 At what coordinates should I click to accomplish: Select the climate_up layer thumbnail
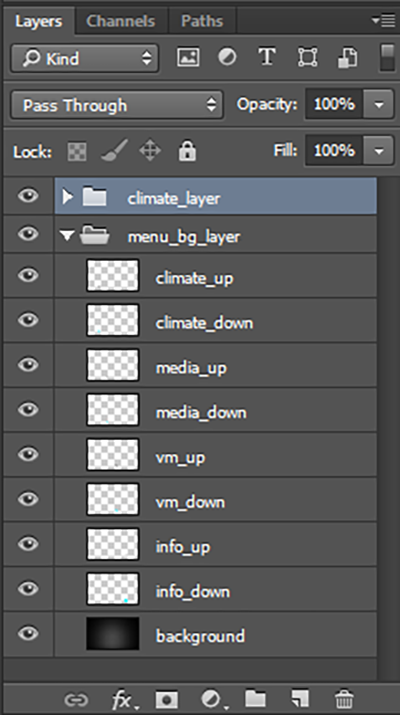113,275
